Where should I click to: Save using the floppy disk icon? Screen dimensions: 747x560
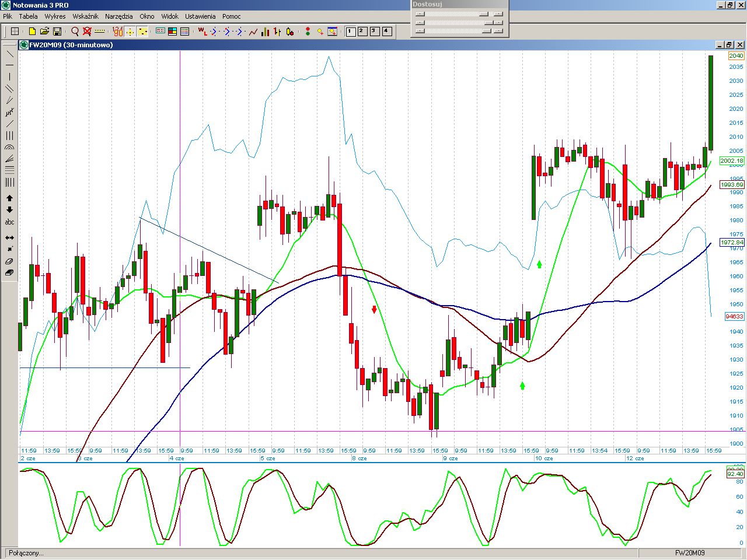tap(57, 32)
